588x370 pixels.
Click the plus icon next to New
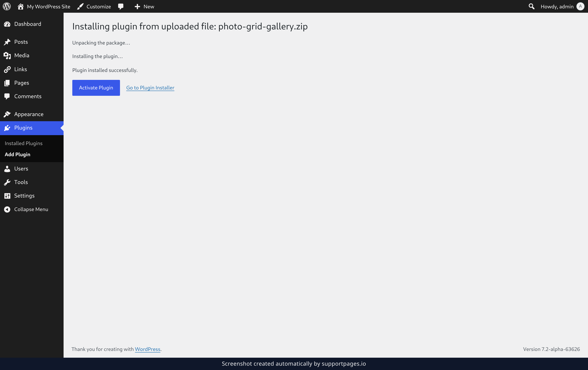(137, 7)
